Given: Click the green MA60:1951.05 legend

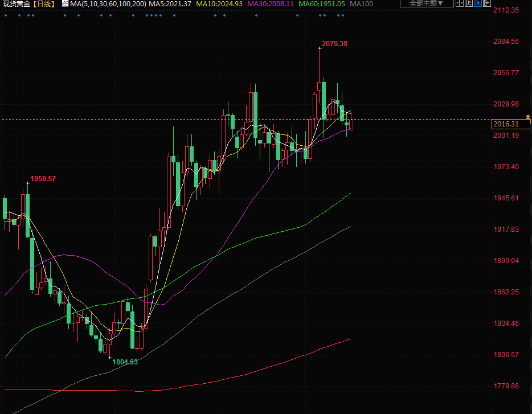Looking at the screenshot, I should pyautogui.click(x=322, y=4).
